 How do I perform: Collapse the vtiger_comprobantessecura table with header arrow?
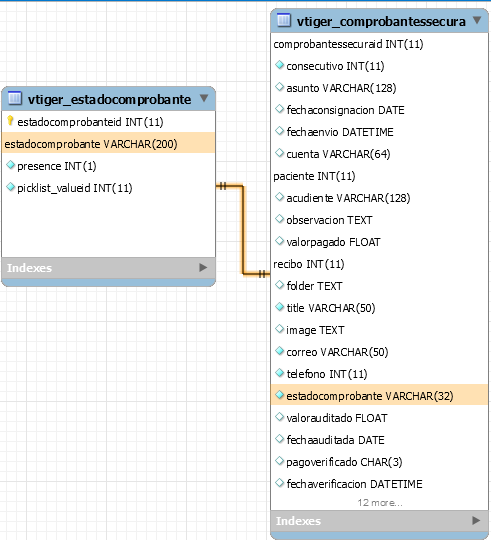pyautogui.click(x=477, y=20)
